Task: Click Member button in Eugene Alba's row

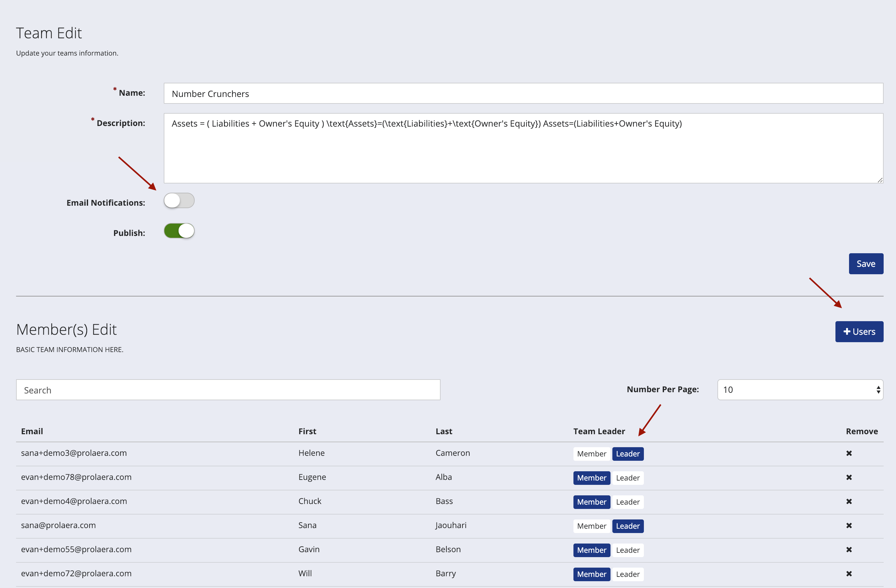Action: coord(591,478)
